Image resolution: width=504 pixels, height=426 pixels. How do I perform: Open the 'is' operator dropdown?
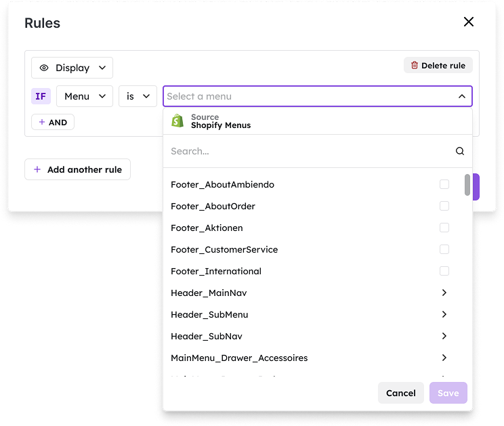[x=138, y=96]
